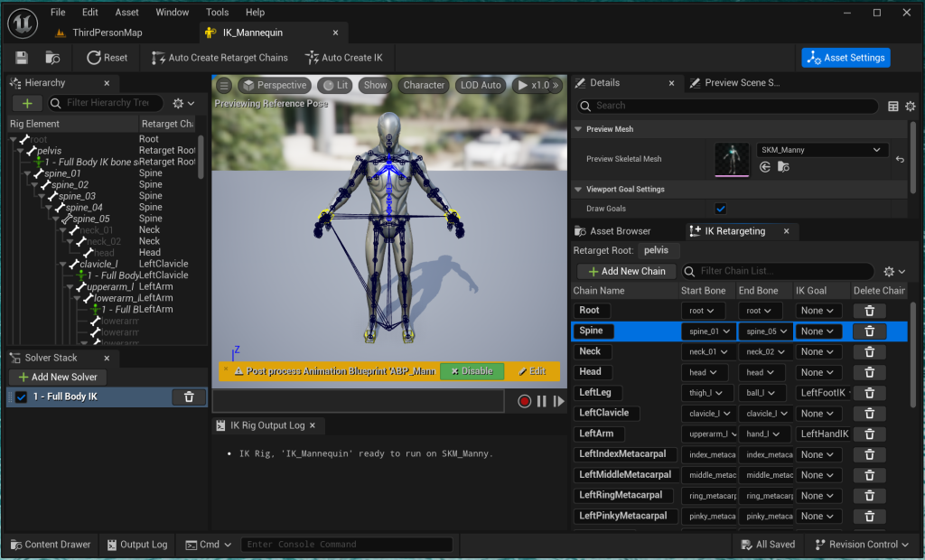Delete the Neck retarget chain
Image resolution: width=925 pixels, height=560 pixels.
click(870, 352)
